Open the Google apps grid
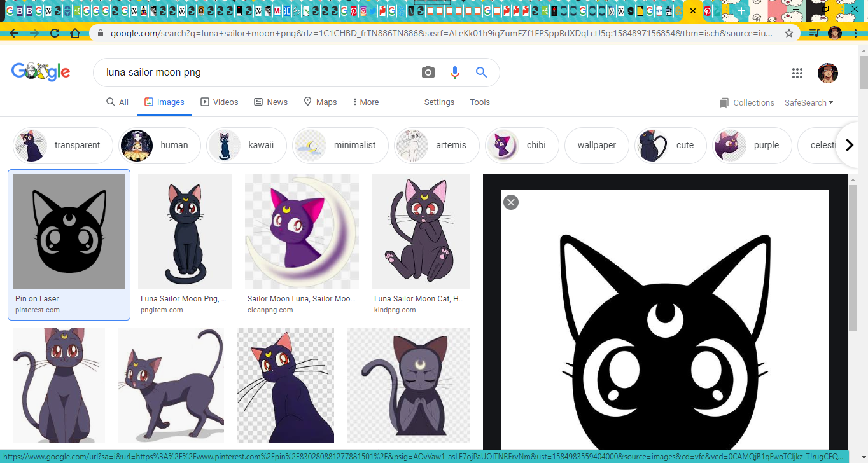Image resolution: width=868 pixels, height=463 pixels. point(797,73)
